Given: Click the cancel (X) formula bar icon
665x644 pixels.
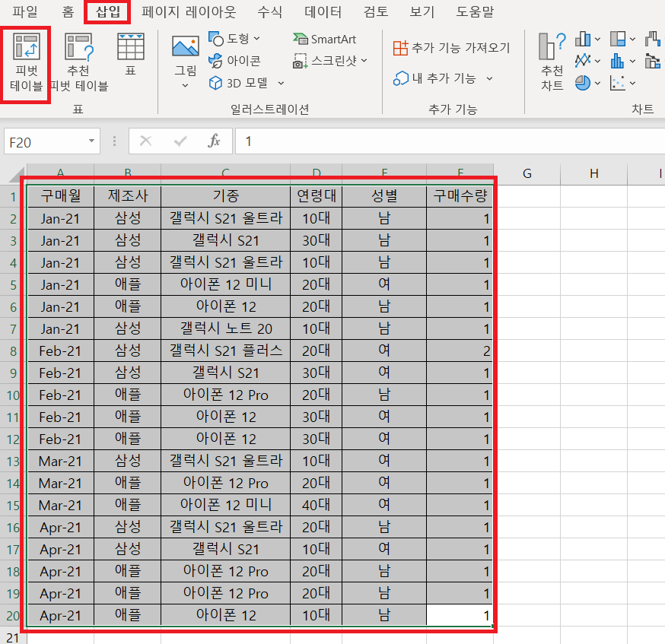Looking at the screenshot, I should coord(146,141).
